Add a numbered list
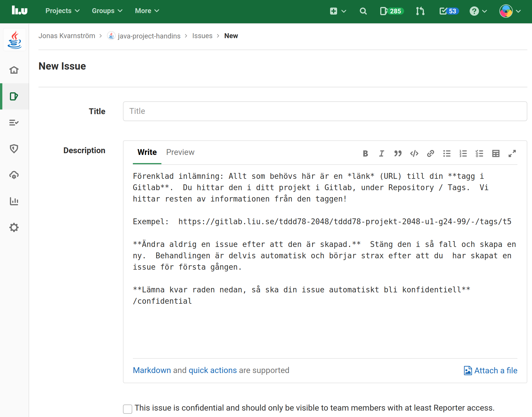 click(x=463, y=153)
